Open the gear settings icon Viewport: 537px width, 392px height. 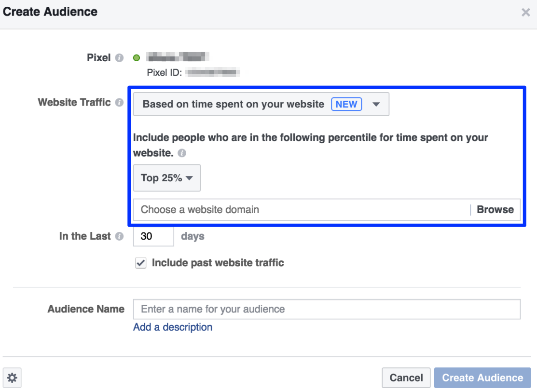click(12, 378)
